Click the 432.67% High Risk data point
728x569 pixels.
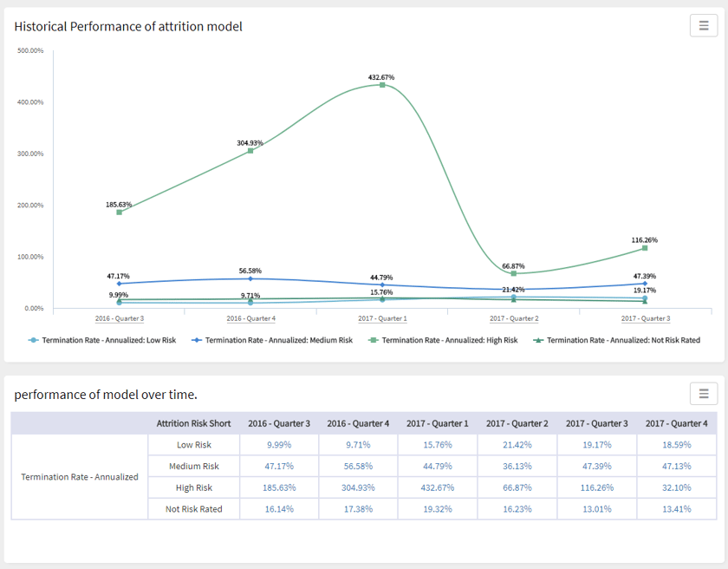[x=382, y=85]
